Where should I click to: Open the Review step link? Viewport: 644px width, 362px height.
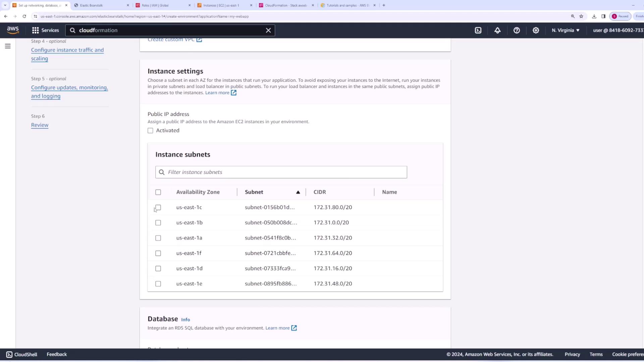40,125
